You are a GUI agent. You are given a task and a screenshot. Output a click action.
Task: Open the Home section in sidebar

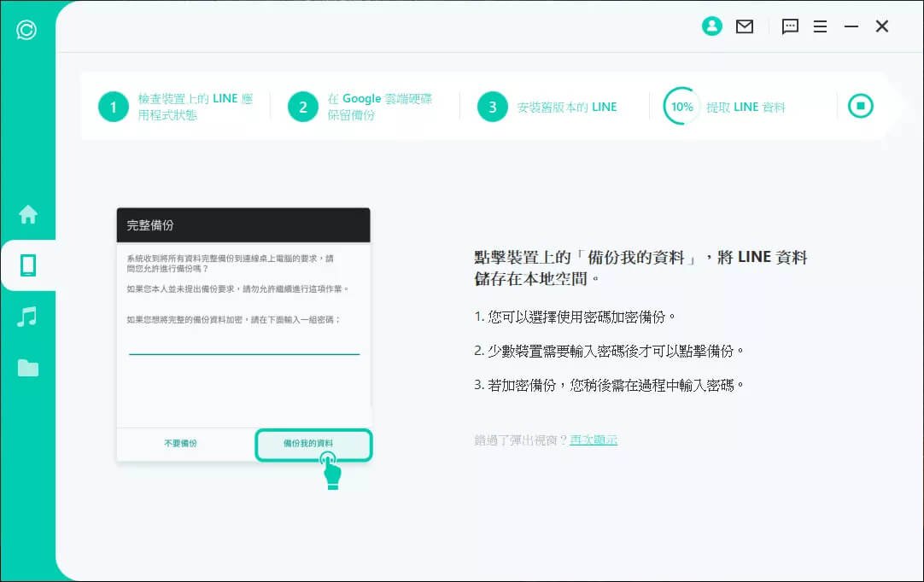[28, 214]
